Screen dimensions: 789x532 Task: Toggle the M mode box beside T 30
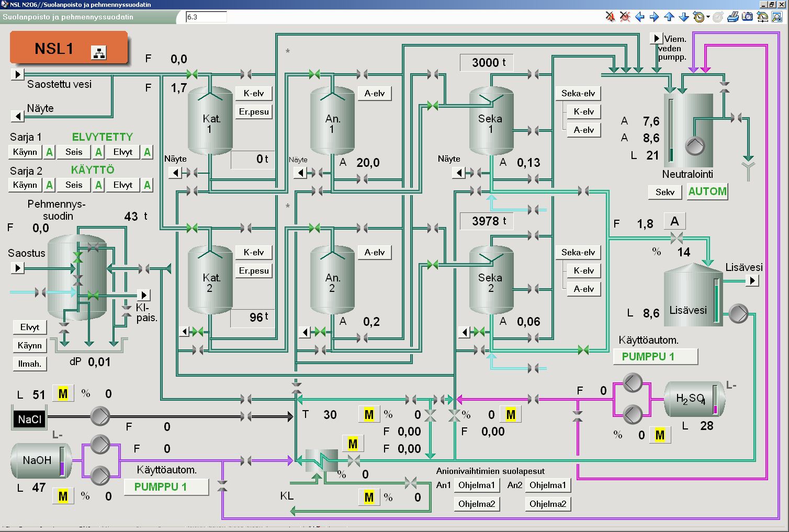tap(369, 415)
